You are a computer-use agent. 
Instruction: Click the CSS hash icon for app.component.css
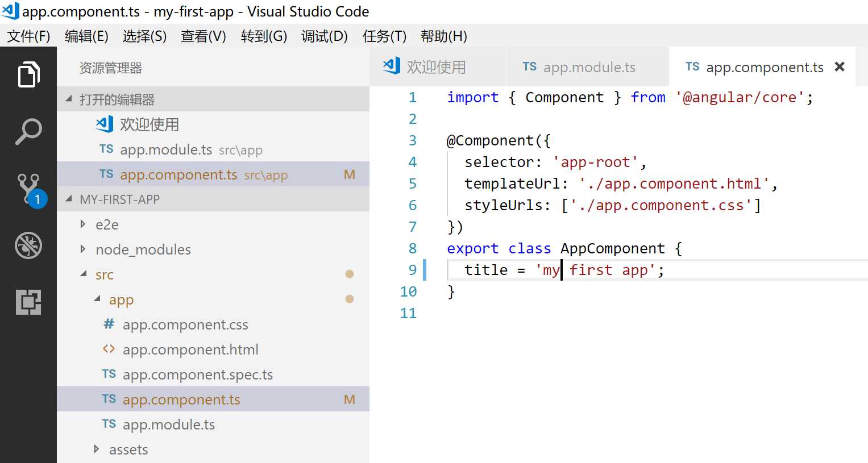click(109, 324)
